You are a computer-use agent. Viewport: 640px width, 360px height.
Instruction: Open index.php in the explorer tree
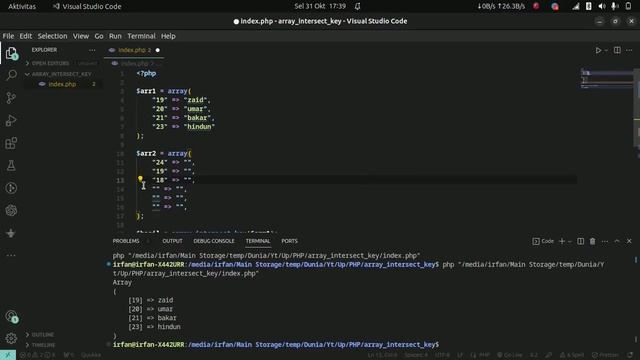pos(62,84)
